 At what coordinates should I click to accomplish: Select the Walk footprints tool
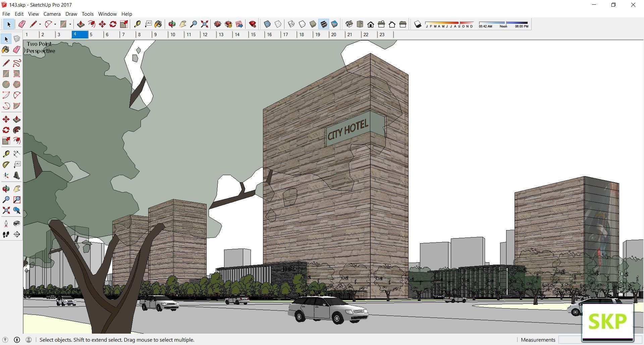(6, 234)
